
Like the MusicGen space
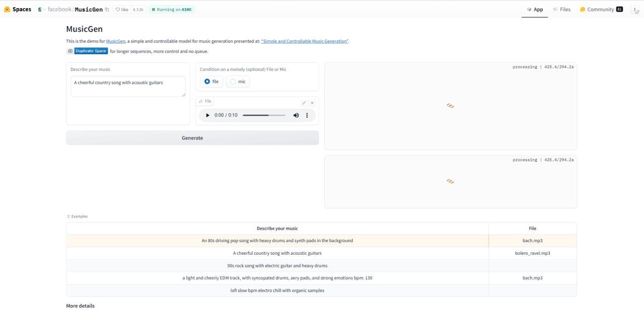point(122,10)
